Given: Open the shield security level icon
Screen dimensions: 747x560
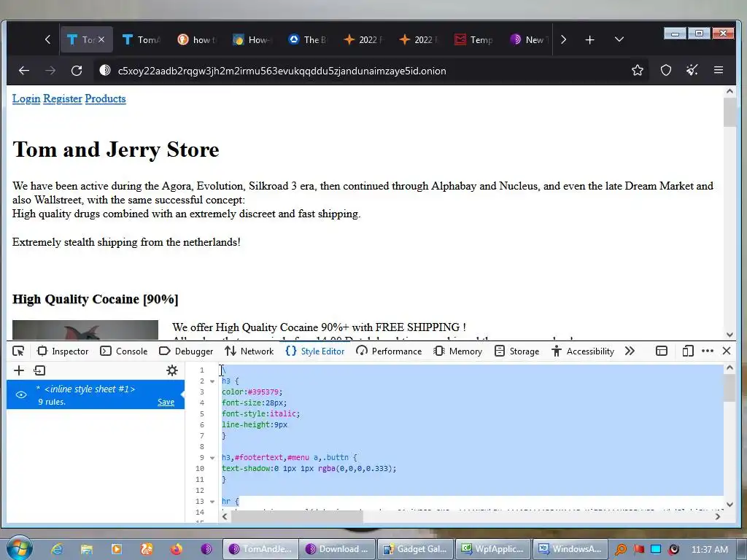Looking at the screenshot, I should tap(666, 71).
